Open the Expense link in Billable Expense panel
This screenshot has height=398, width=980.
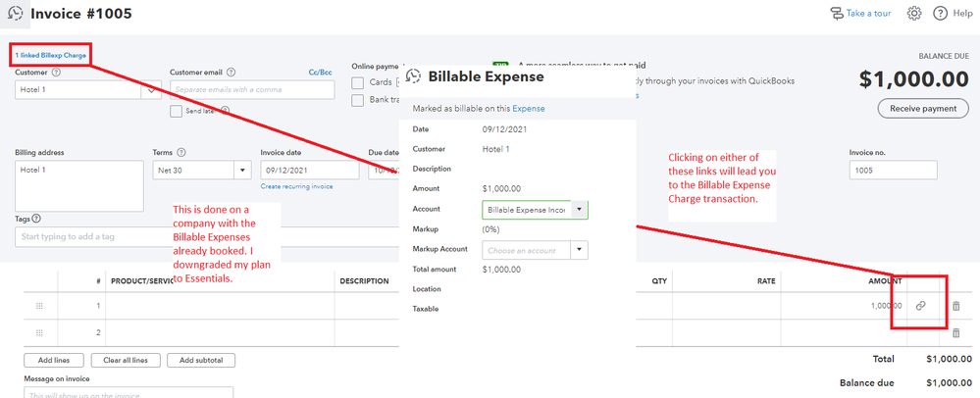point(529,108)
